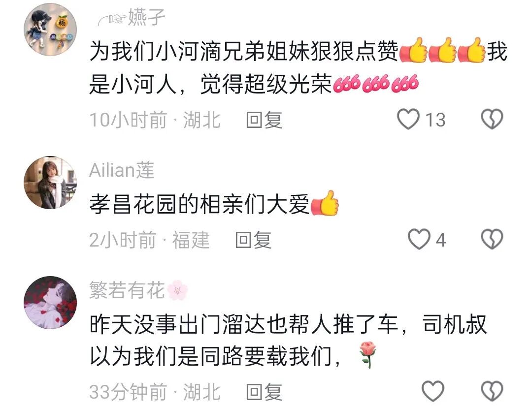The height and width of the screenshot is (406, 532).
Task: Tap broken heart on Ailian莲's comment
Action: tap(492, 240)
